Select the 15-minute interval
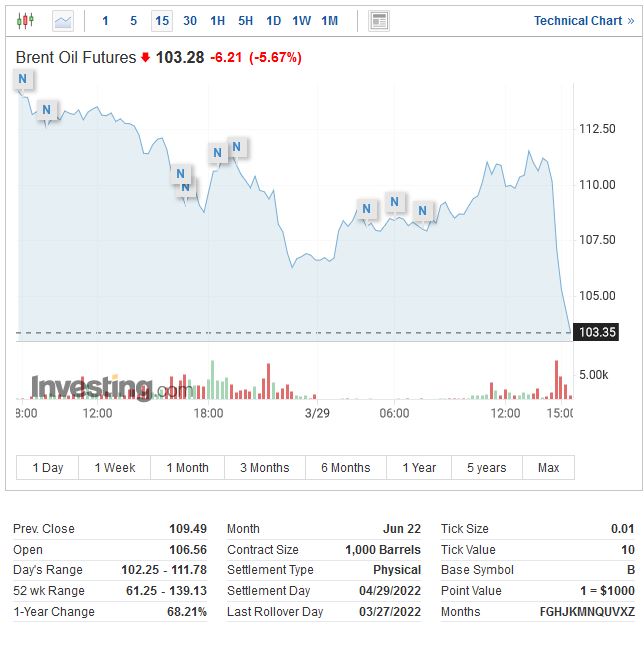644x645 pixels. tap(162, 20)
